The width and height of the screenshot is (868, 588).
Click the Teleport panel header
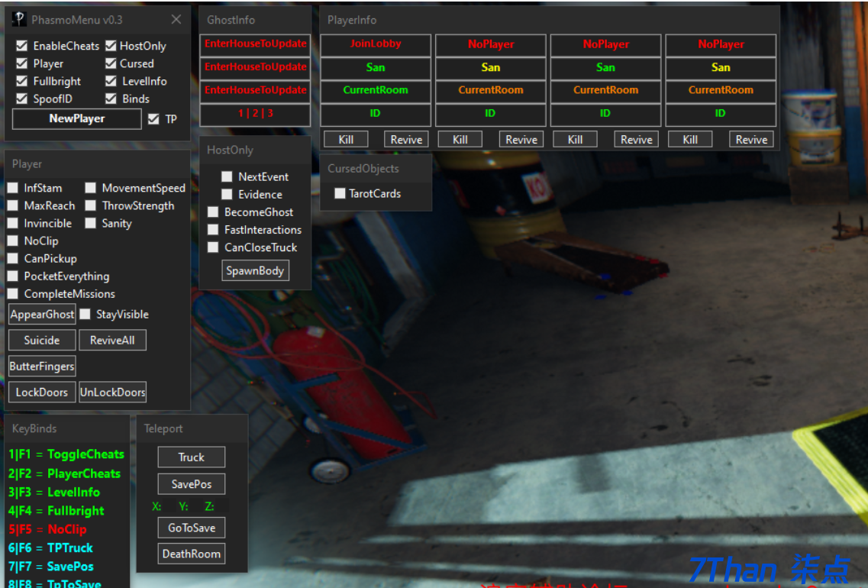tap(192, 428)
